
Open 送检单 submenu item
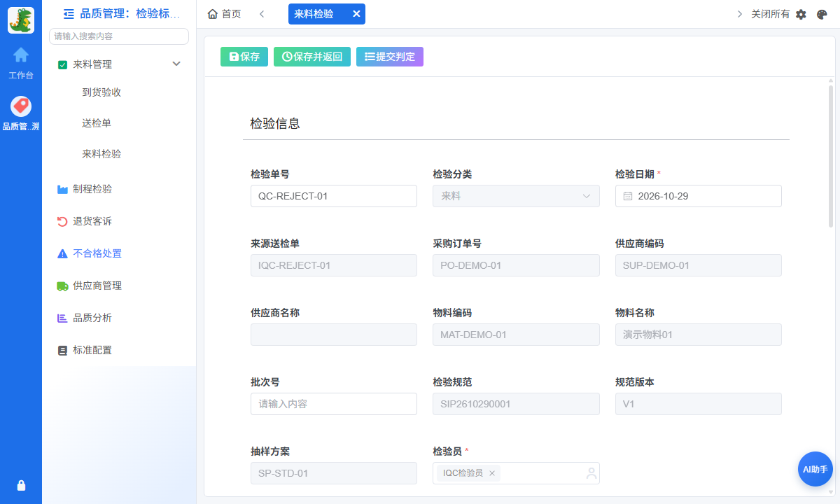[97, 122]
